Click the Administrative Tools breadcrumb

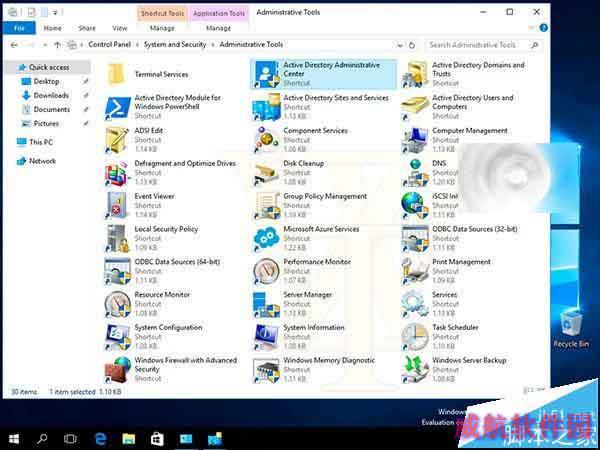[251, 44]
